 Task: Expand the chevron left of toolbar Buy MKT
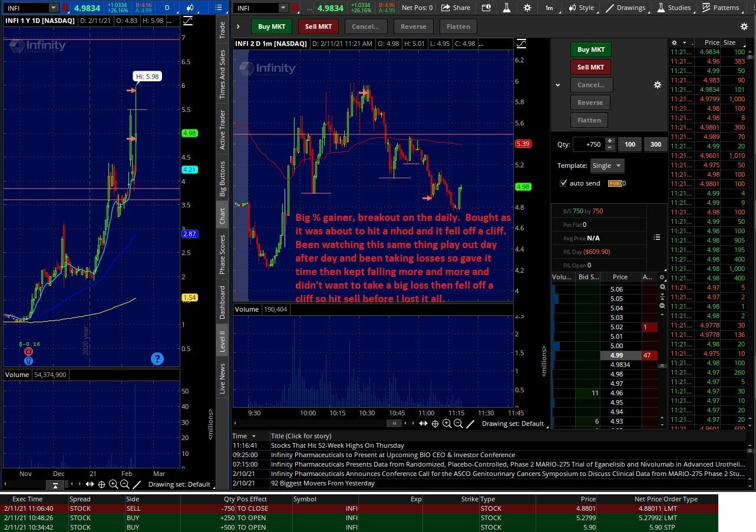(238, 27)
